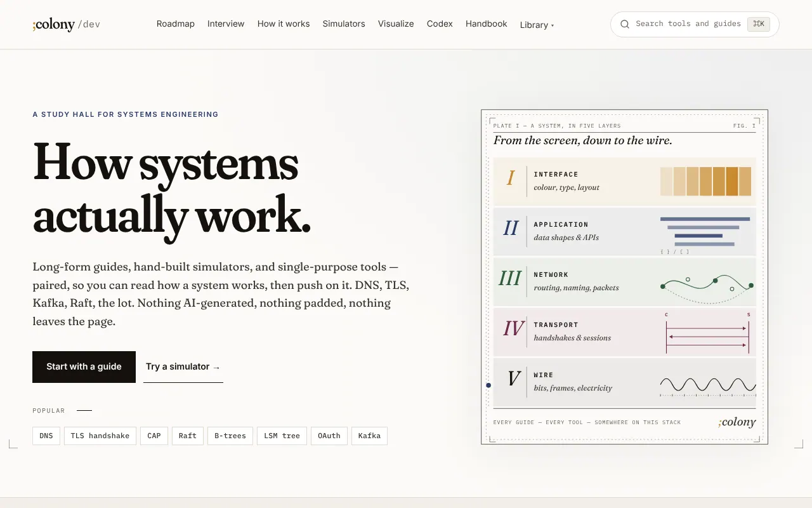
Task: Go to the Interview section
Action: 226,24
